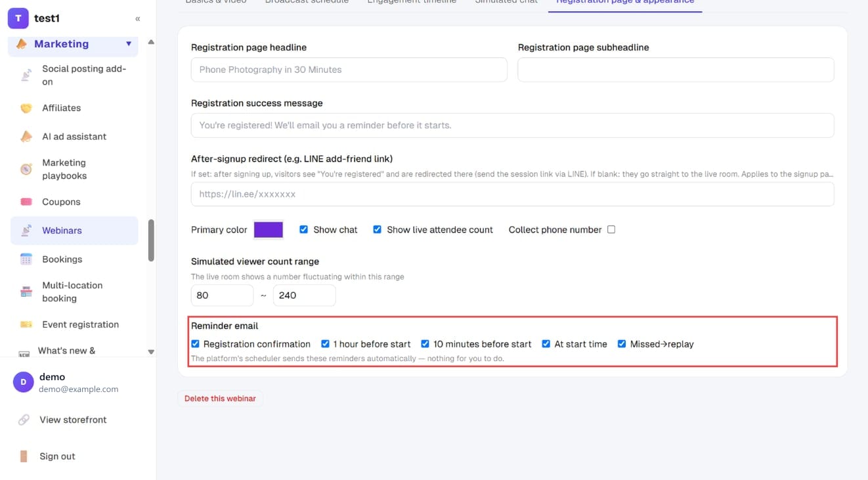868x480 pixels.
Task: Click the After-signup redirect URL field
Action: click(512, 194)
